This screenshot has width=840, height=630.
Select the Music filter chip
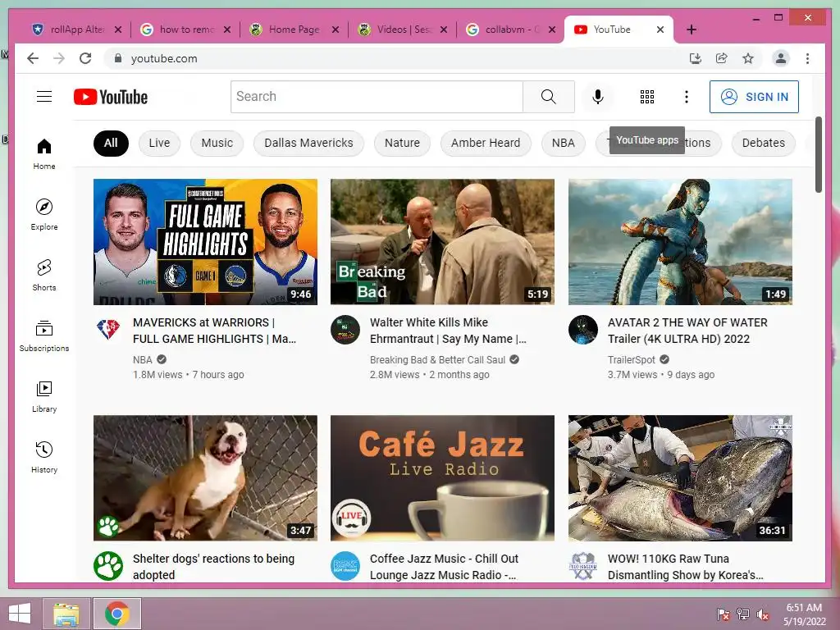(x=217, y=143)
